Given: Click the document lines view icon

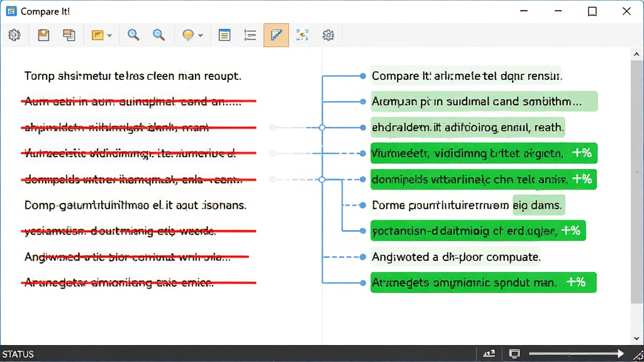Looking at the screenshot, I should (x=225, y=35).
